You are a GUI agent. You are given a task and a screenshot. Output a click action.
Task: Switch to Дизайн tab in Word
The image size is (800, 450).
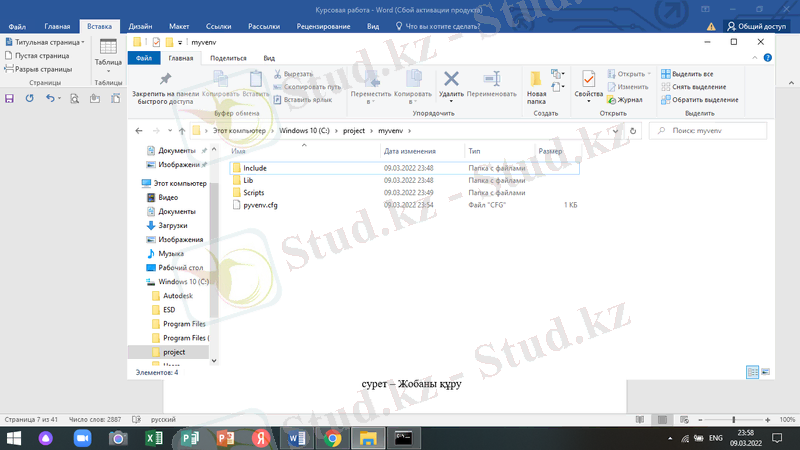point(140,26)
